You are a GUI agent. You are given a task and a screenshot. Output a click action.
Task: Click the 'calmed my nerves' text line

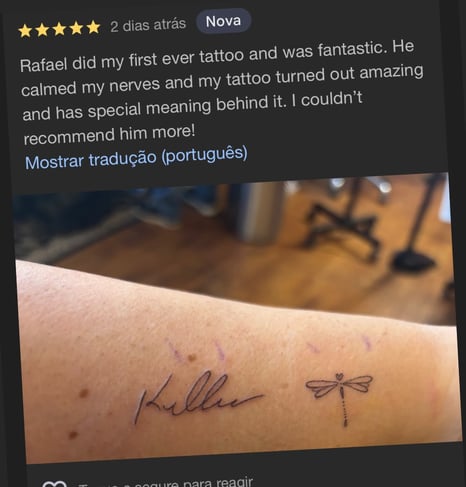tap(222, 80)
